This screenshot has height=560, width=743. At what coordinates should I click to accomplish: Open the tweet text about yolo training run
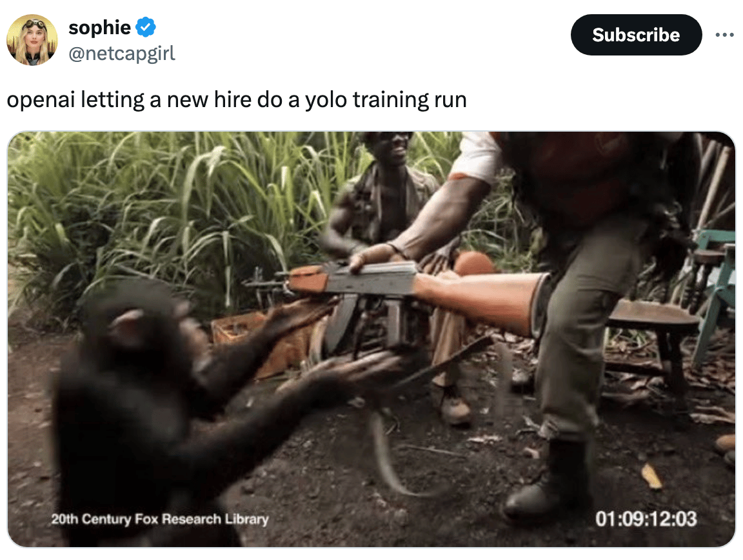point(237,100)
